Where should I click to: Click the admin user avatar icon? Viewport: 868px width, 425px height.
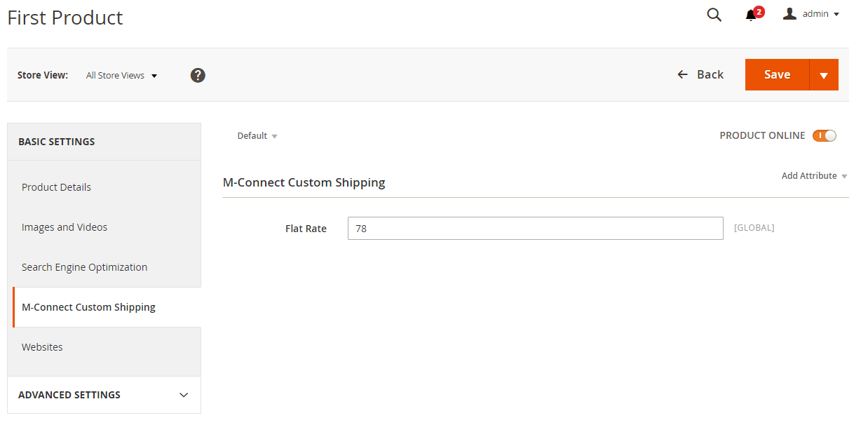point(789,14)
